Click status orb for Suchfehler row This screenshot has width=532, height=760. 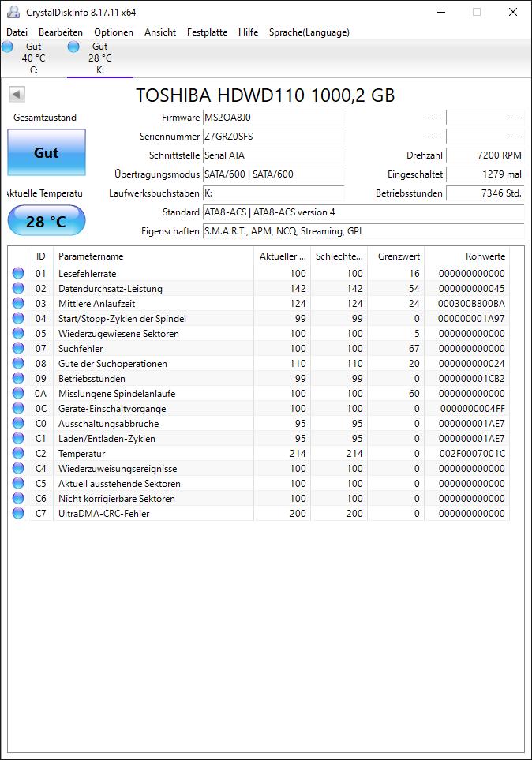tap(18, 348)
